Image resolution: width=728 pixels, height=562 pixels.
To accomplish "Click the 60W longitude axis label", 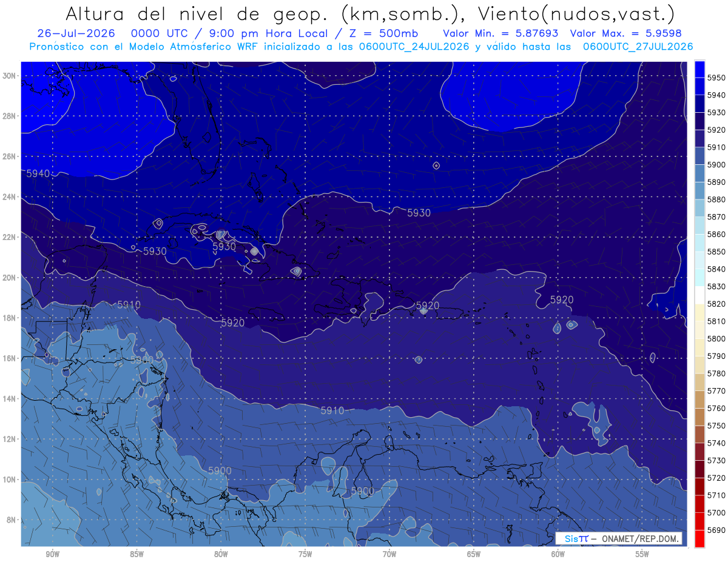I will tap(558, 554).
